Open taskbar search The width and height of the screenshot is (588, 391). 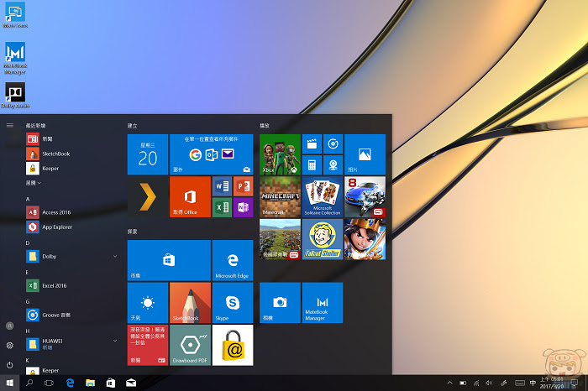click(x=29, y=383)
